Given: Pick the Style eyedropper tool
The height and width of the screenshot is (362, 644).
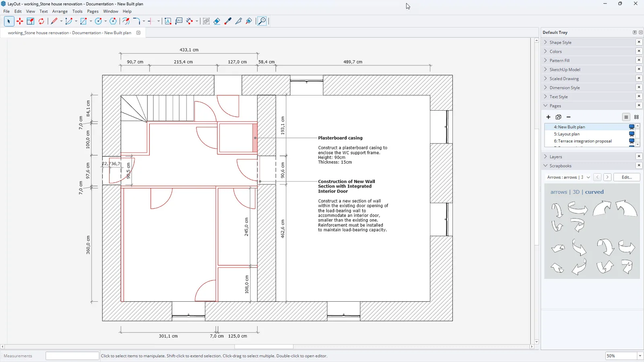Looking at the screenshot, I should pos(228,21).
